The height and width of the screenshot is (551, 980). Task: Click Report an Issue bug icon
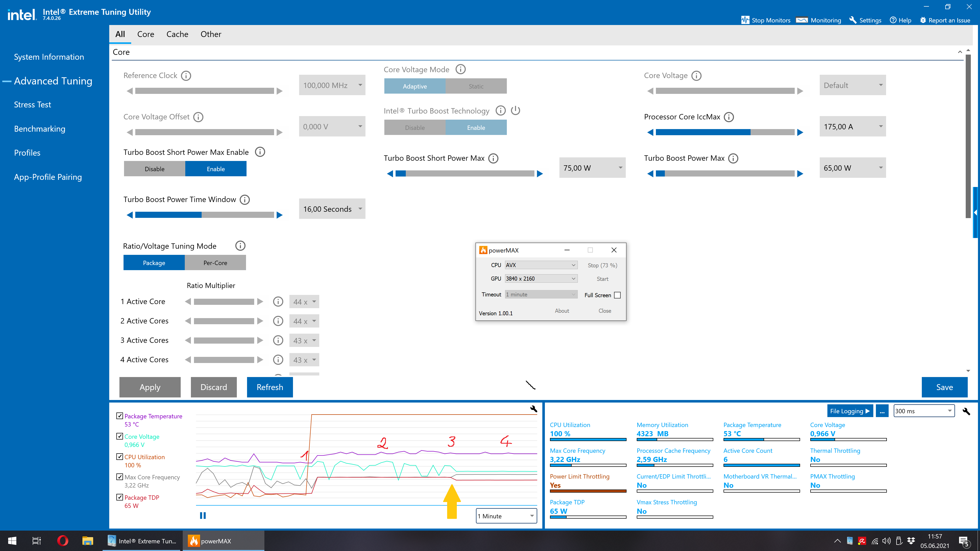tap(923, 20)
